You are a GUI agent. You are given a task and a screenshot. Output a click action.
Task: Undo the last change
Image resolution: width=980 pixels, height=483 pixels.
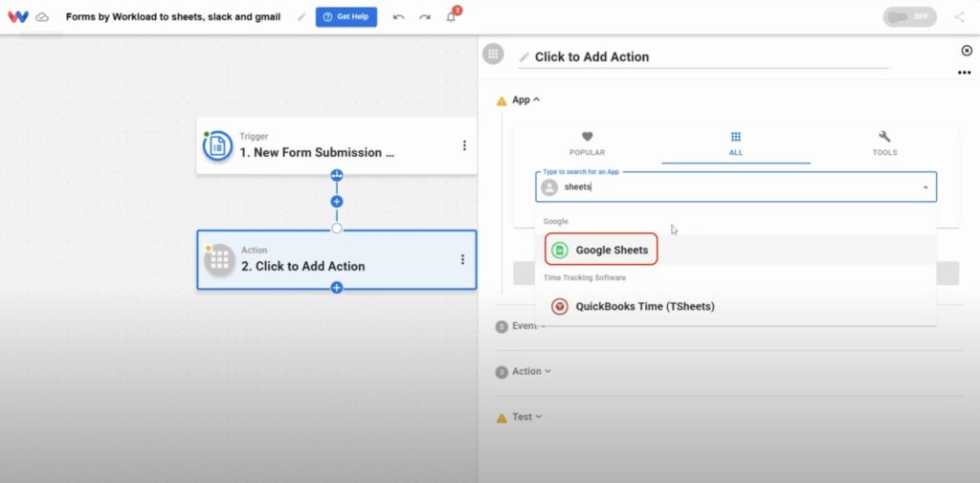[x=398, y=17]
